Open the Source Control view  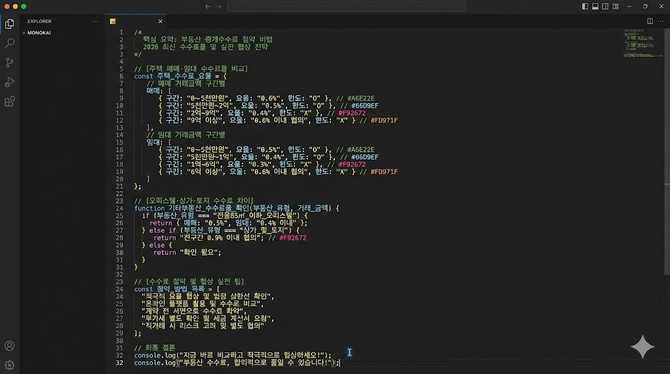[x=9, y=63]
